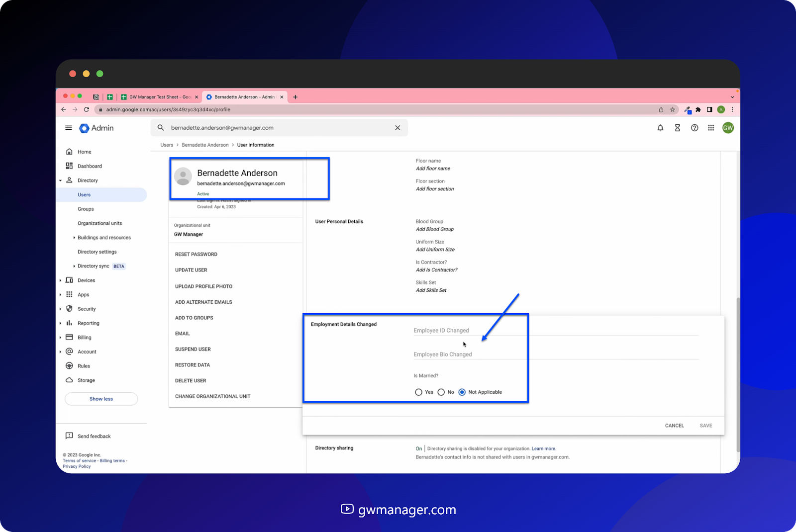The width and height of the screenshot is (796, 532).
Task: Open the notifications bell
Action: (x=660, y=128)
